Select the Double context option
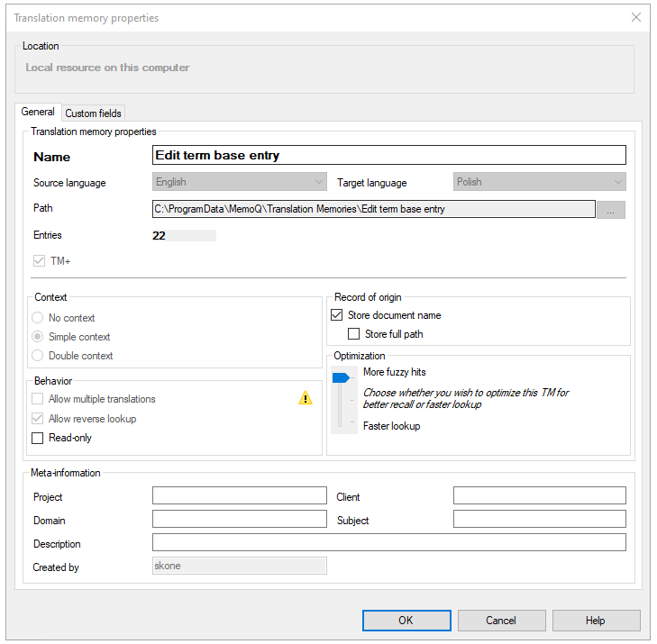 point(38,356)
